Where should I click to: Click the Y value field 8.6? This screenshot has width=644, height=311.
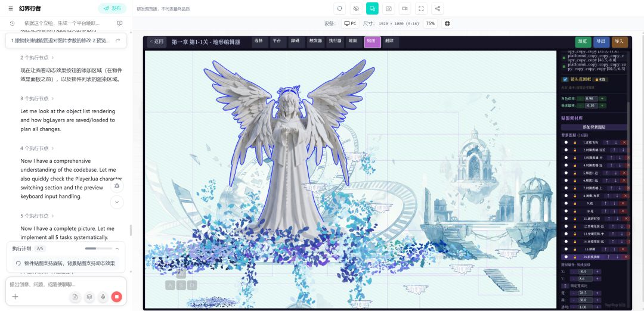click(x=586, y=279)
